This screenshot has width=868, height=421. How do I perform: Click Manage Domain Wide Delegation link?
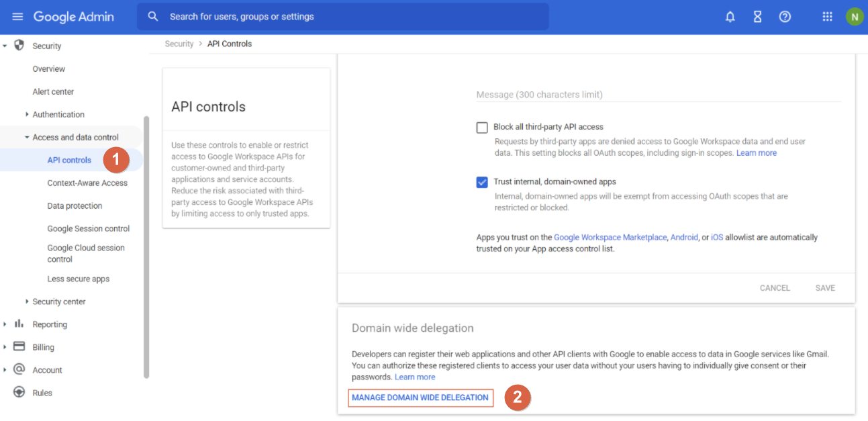coord(420,397)
